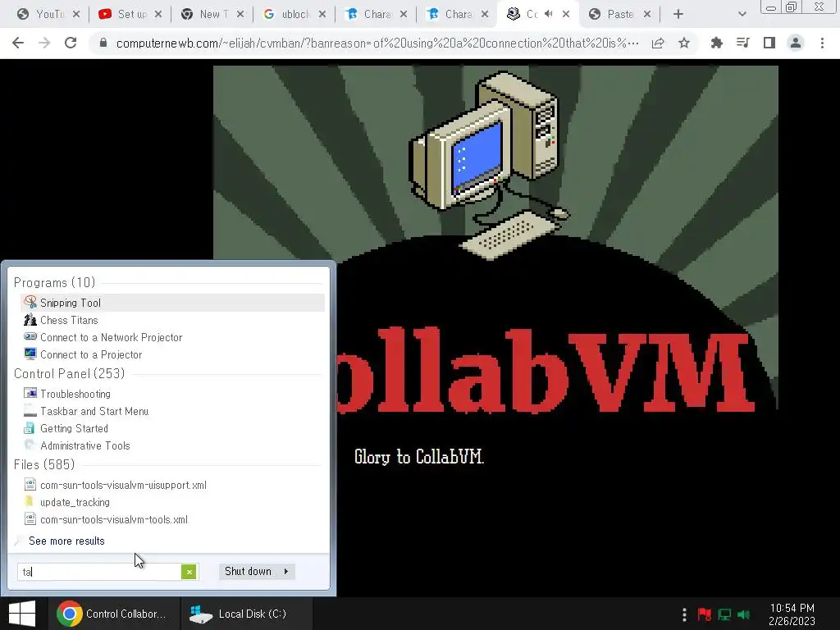Viewport: 840px width, 630px height.
Task: Click the network tray icon
Action: [x=724, y=614]
